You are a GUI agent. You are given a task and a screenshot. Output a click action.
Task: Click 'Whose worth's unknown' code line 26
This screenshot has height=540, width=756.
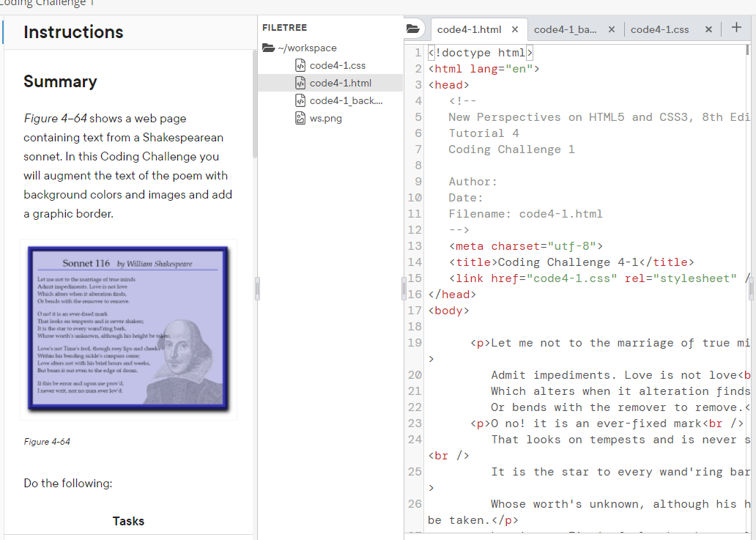[620, 504]
